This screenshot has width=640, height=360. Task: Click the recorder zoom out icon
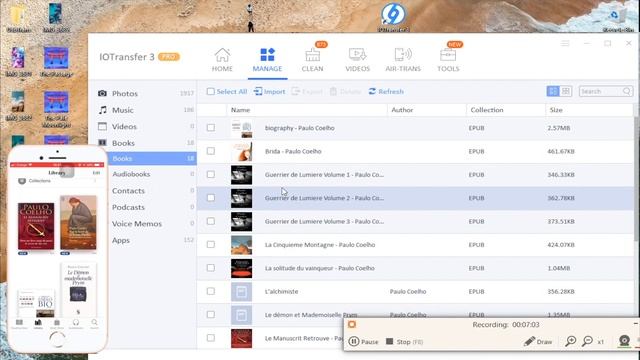pyautogui.click(x=587, y=341)
